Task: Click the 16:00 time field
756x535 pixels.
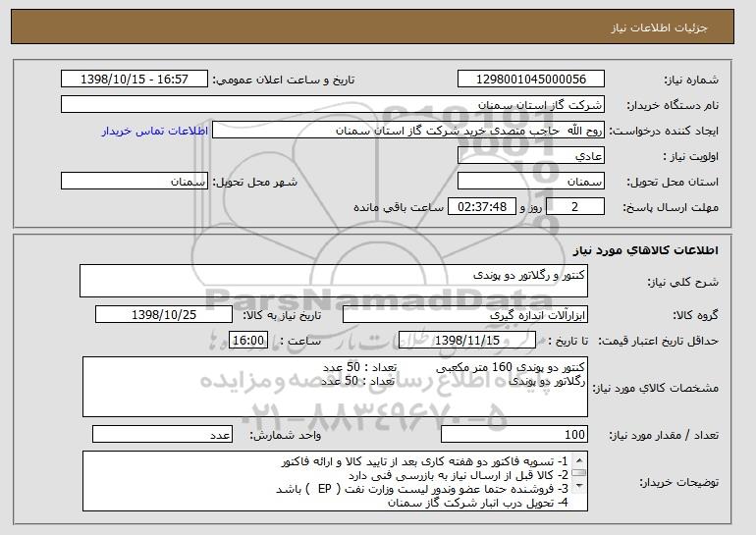Action: click(x=248, y=341)
